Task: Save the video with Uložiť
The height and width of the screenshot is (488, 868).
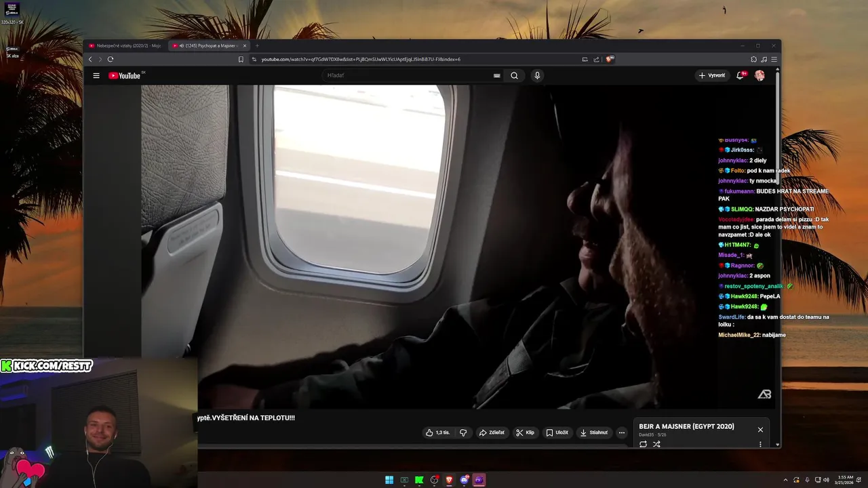Action: tap(557, 432)
